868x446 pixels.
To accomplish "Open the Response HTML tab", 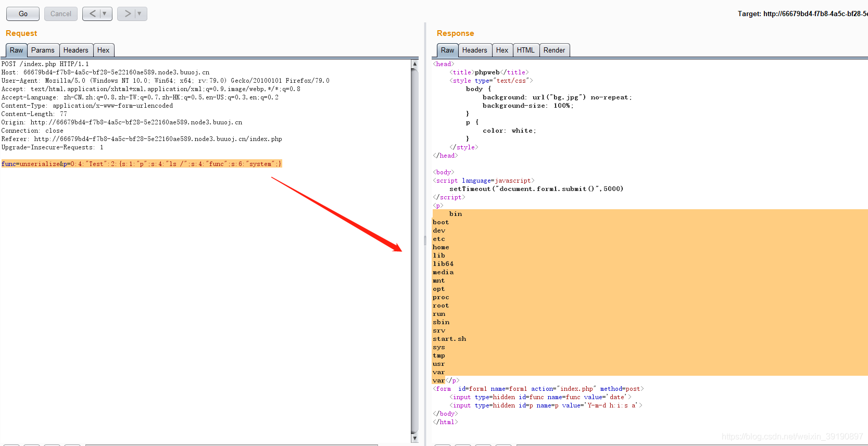I will (526, 50).
